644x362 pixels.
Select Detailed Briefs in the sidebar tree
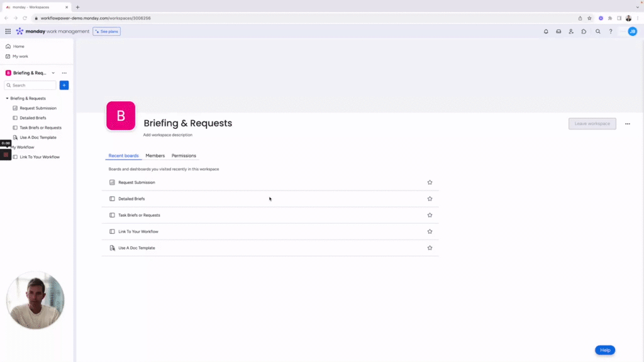pyautogui.click(x=33, y=118)
